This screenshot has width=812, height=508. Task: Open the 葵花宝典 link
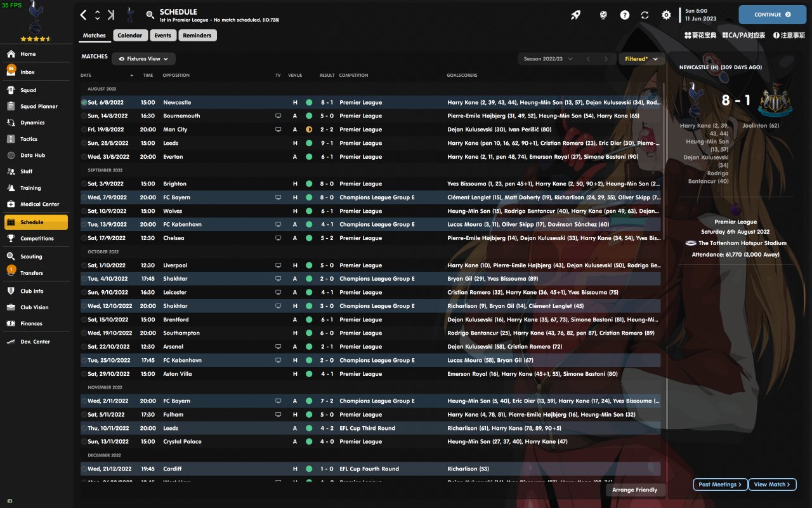pyautogui.click(x=700, y=36)
